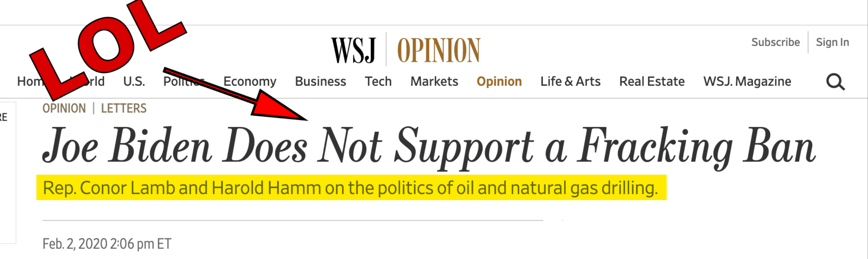Open the U.S. section
868x259 pixels.
[134, 81]
